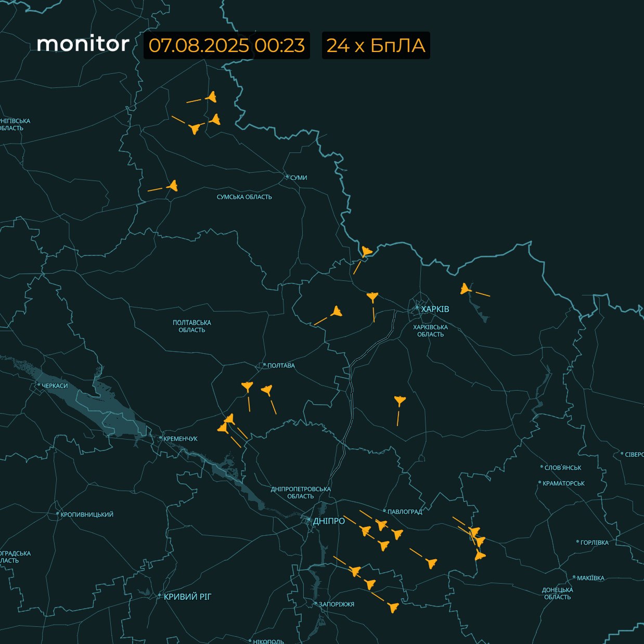644x644 pixels.
Task: Click the rightmost drone of the four under Павлоград
Action: [398, 534]
